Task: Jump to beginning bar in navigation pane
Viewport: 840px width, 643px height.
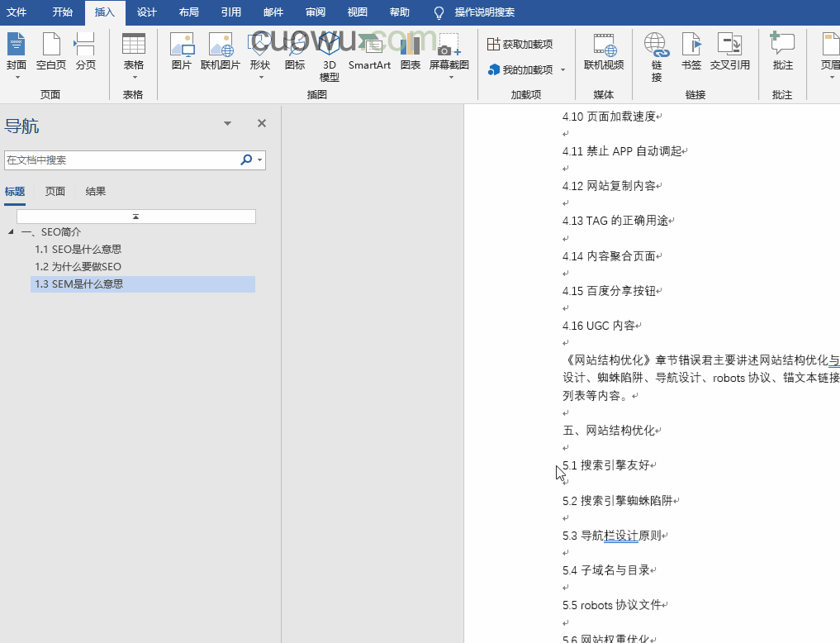Action: point(136,217)
